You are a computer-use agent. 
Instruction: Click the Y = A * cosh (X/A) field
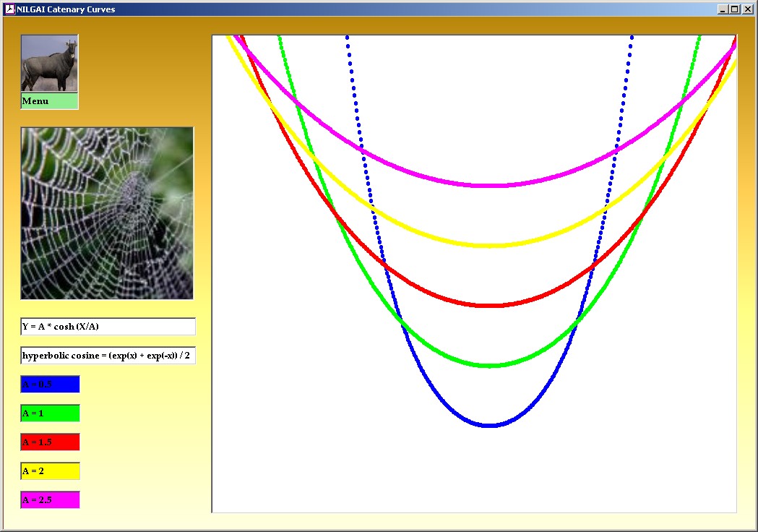click(108, 327)
